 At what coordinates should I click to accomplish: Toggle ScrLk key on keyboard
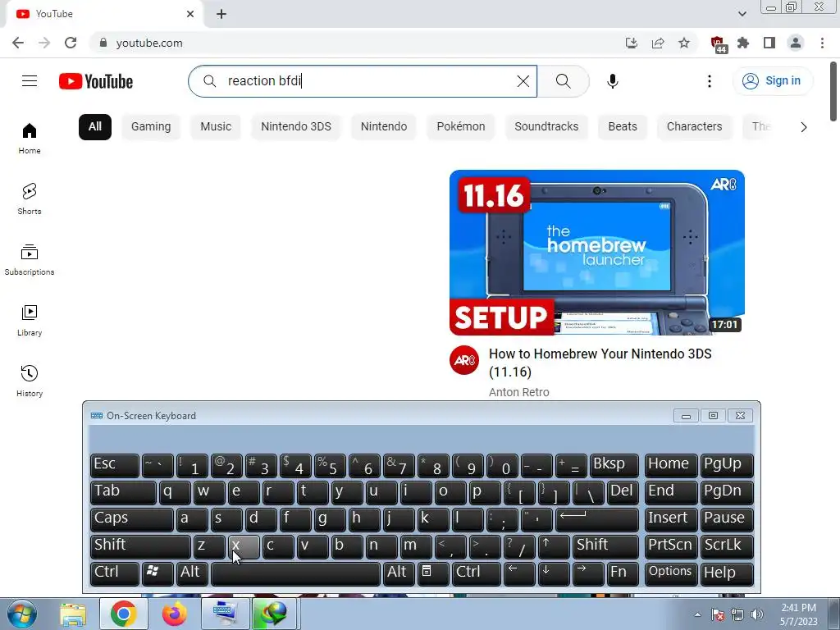727,546
